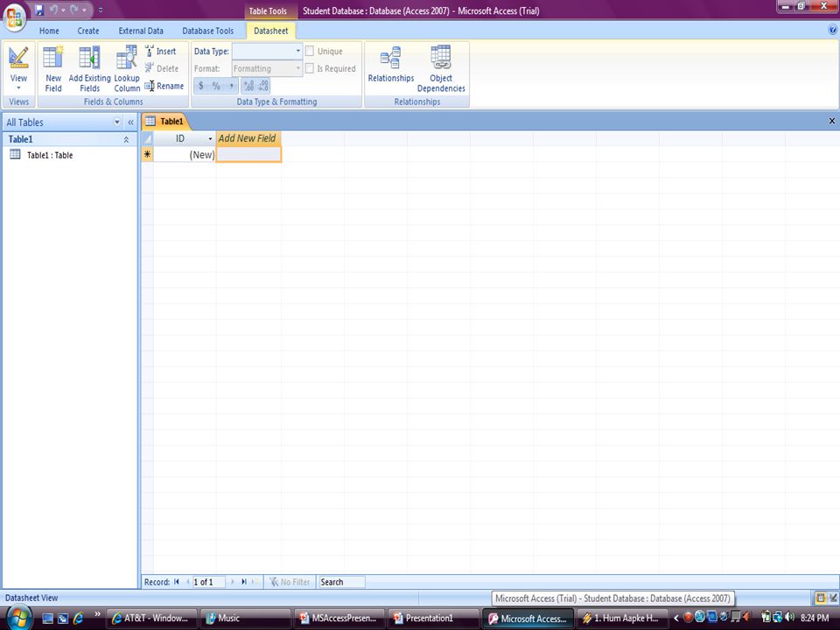Close the Table1 document window
This screenshot has height=630, width=840.
(832, 121)
